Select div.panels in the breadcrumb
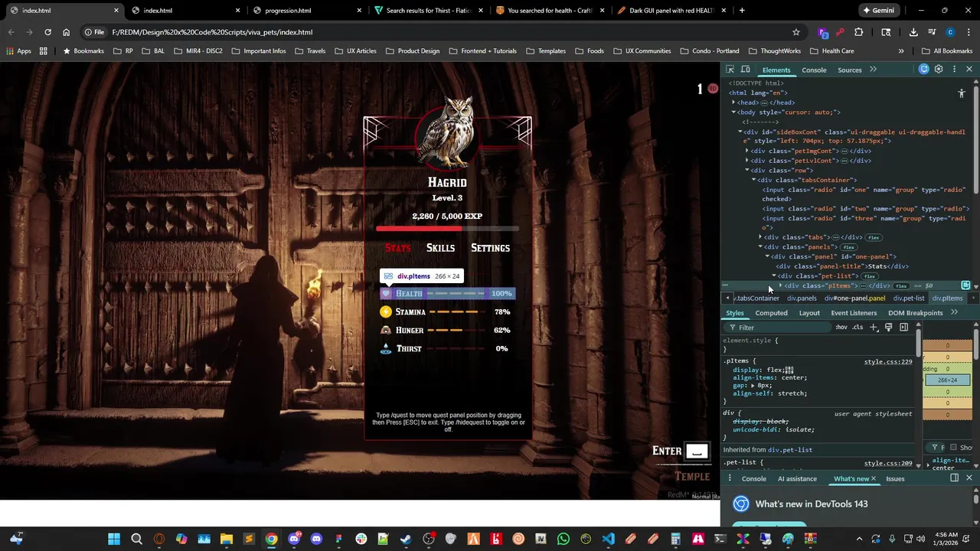This screenshot has width=980, height=551. pos(802,298)
